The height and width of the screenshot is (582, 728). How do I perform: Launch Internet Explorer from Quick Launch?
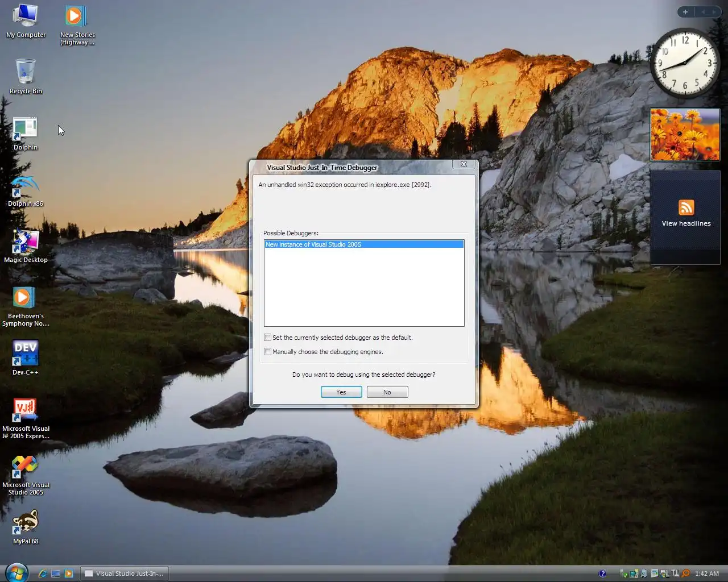[43, 573]
